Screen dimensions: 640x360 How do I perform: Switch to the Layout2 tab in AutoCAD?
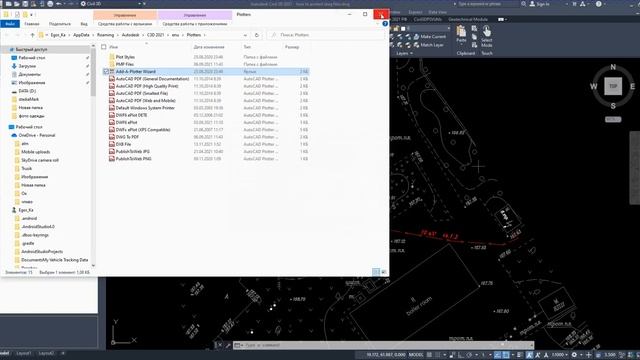[46, 353]
